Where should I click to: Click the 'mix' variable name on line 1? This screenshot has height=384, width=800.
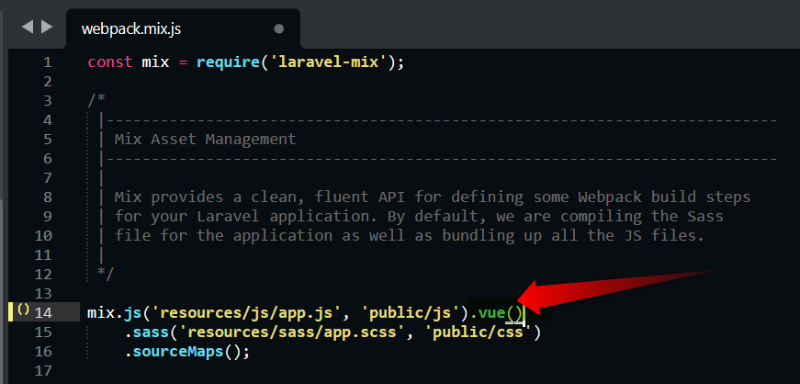click(x=155, y=63)
